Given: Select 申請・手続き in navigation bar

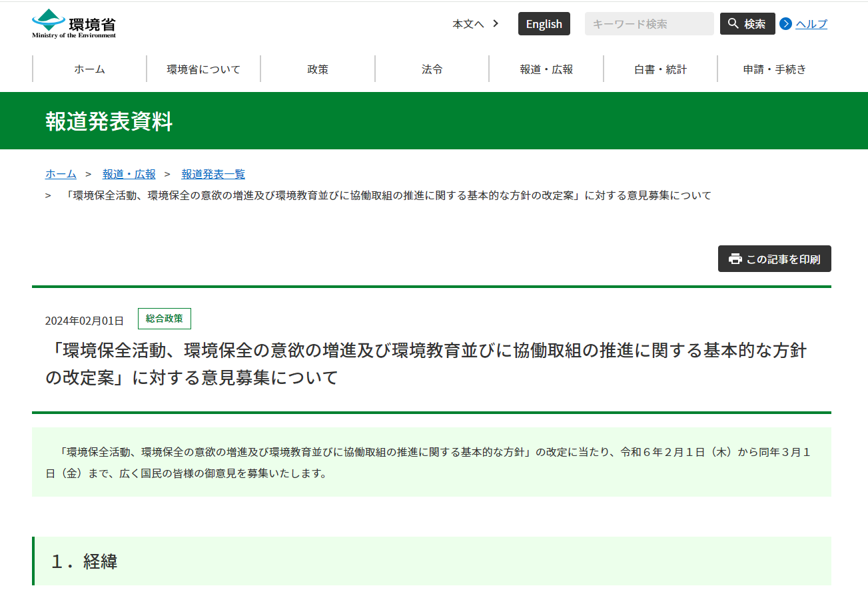Looking at the screenshot, I should [x=774, y=69].
